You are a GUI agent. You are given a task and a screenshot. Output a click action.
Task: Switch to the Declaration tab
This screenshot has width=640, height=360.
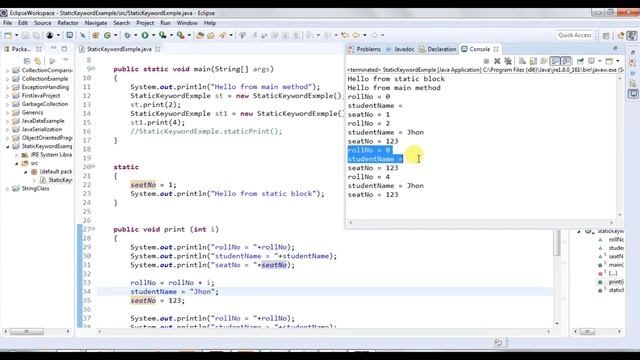[438, 49]
